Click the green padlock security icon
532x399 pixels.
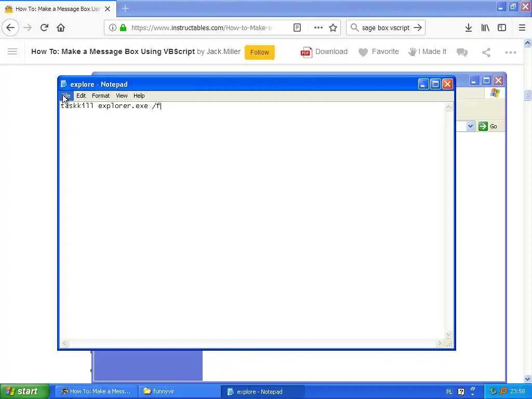click(123, 28)
